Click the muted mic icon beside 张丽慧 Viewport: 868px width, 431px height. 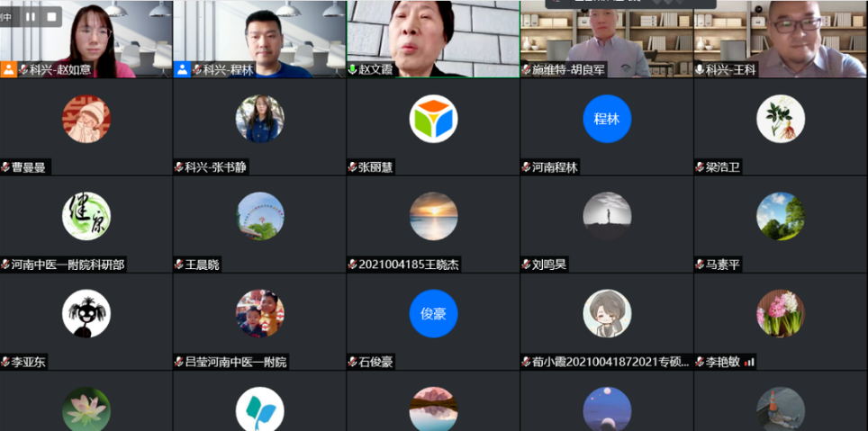click(x=352, y=167)
